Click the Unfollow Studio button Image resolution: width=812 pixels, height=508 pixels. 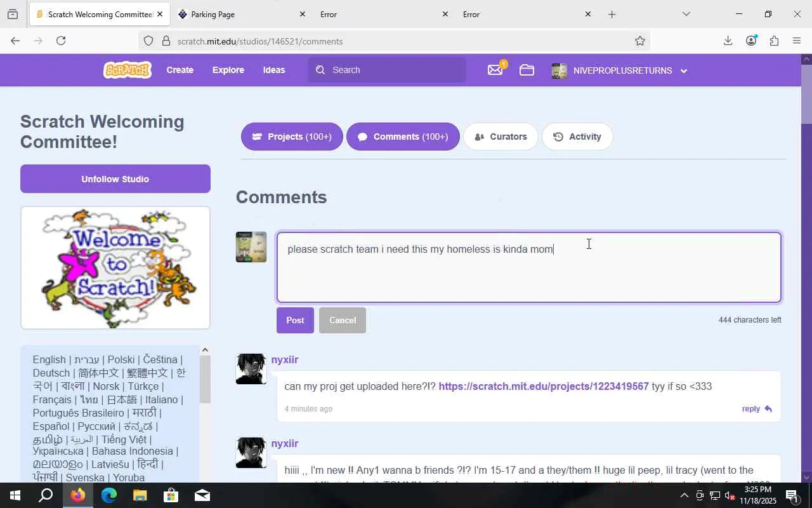115,179
